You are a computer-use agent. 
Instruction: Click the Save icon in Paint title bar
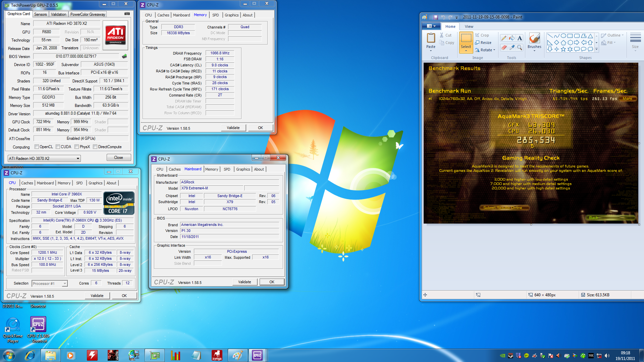[x=435, y=17]
